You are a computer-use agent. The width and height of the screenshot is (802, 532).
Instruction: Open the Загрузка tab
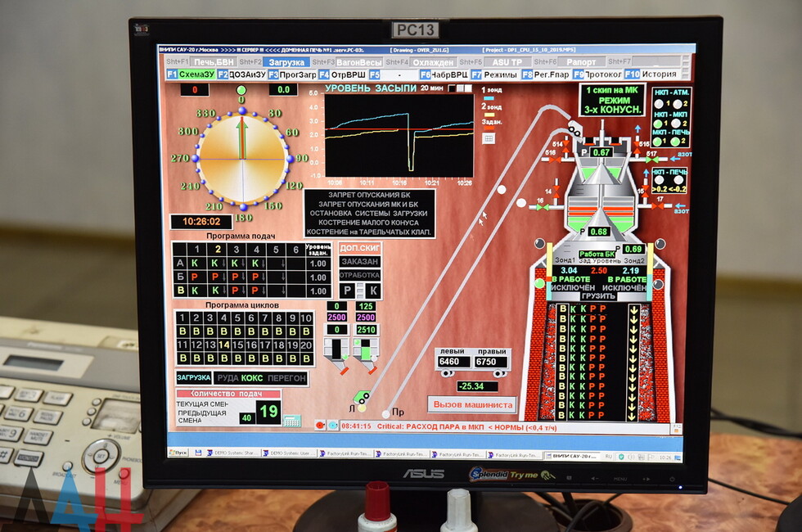tap(286, 62)
